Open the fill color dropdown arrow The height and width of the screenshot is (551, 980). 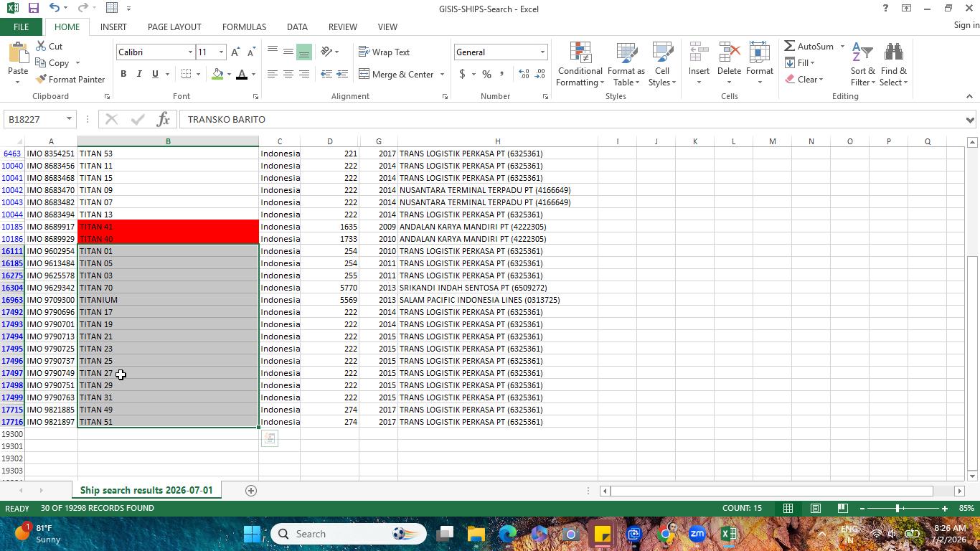(229, 75)
